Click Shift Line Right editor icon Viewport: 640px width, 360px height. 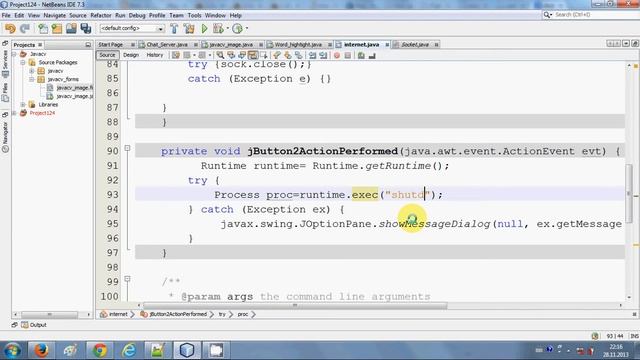pos(323,55)
